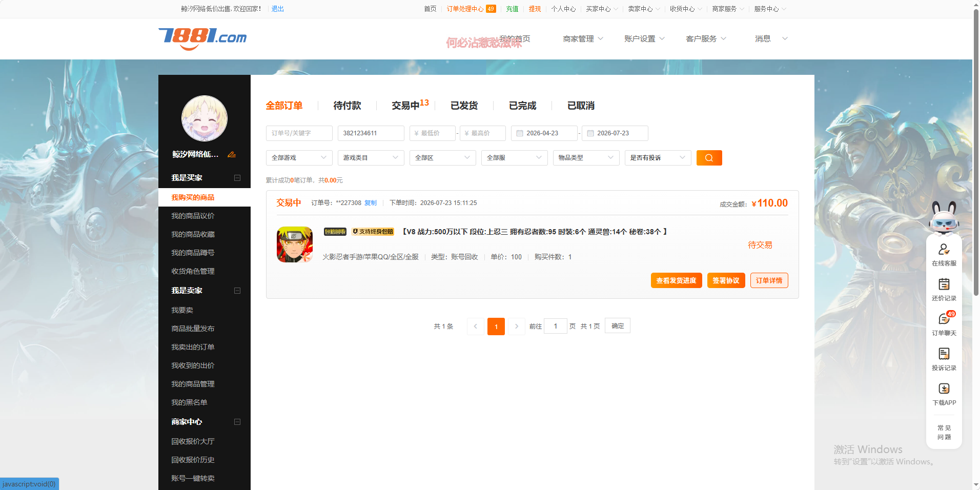Click the user avatar picture
This screenshot has width=980, height=490.
tap(205, 118)
